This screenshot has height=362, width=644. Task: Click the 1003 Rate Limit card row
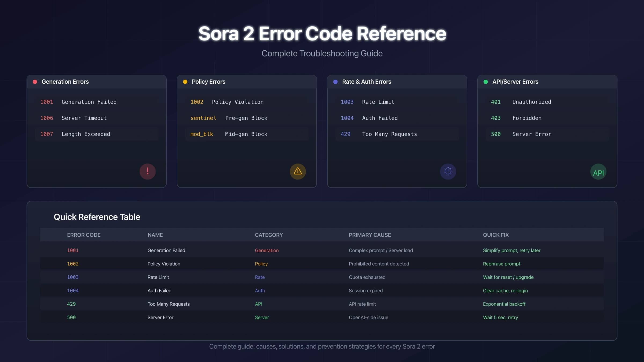(397, 102)
